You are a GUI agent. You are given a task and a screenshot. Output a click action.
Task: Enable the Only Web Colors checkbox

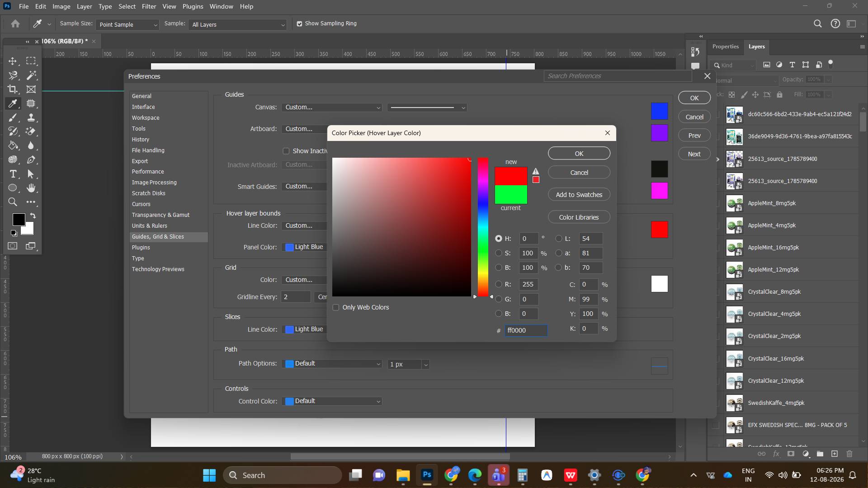pyautogui.click(x=336, y=307)
